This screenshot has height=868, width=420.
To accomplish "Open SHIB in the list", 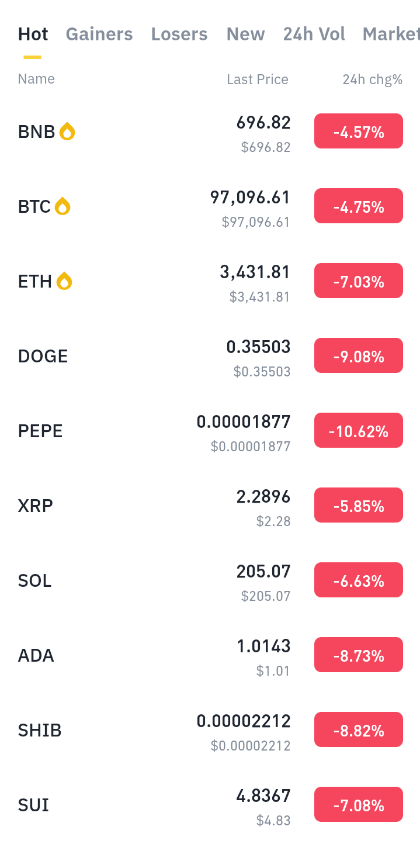I will [x=210, y=731].
